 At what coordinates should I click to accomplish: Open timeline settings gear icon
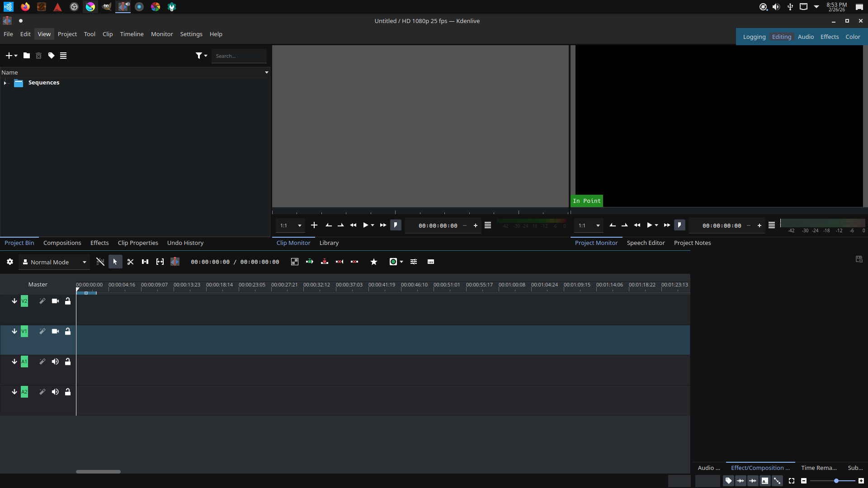coord(10,262)
